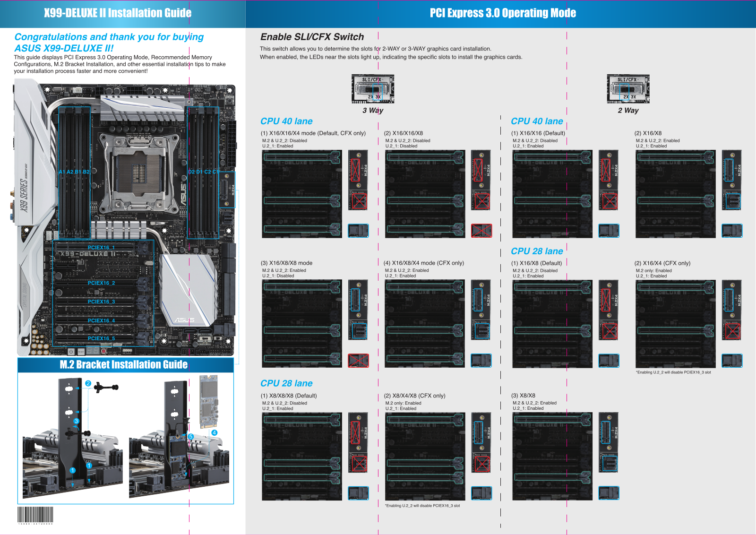Click the 'PCIEX16_4' slot label on motherboard

point(101,320)
